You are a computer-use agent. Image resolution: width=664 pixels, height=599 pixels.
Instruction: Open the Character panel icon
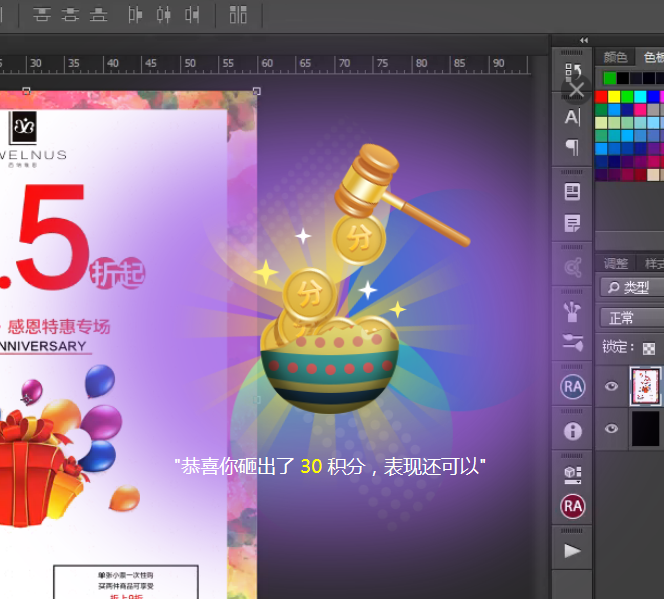pyautogui.click(x=573, y=117)
